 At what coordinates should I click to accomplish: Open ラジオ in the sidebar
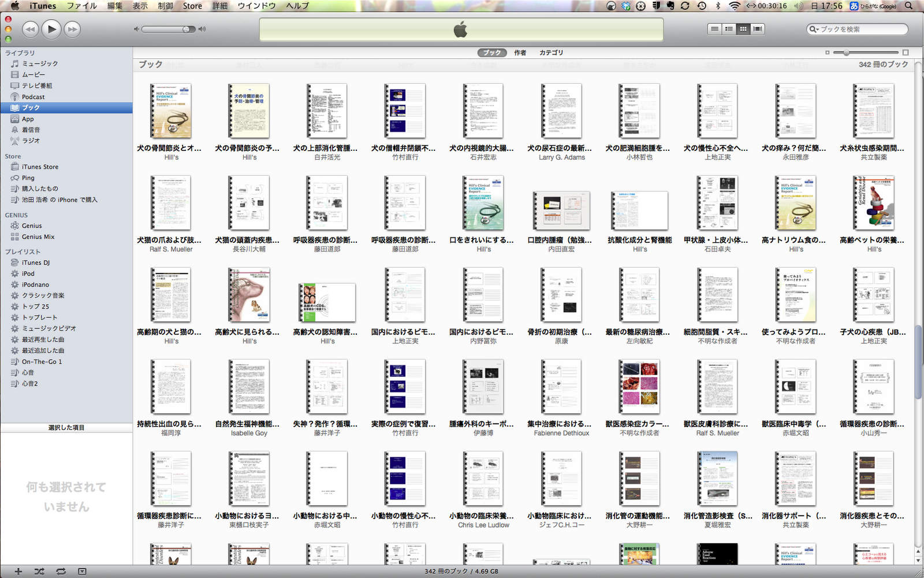tap(31, 140)
